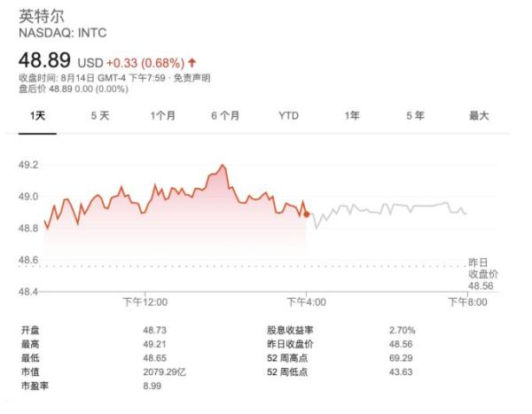Click the NASDAQ: INTC ticker text
The image size is (532, 414).
tap(62, 35)
